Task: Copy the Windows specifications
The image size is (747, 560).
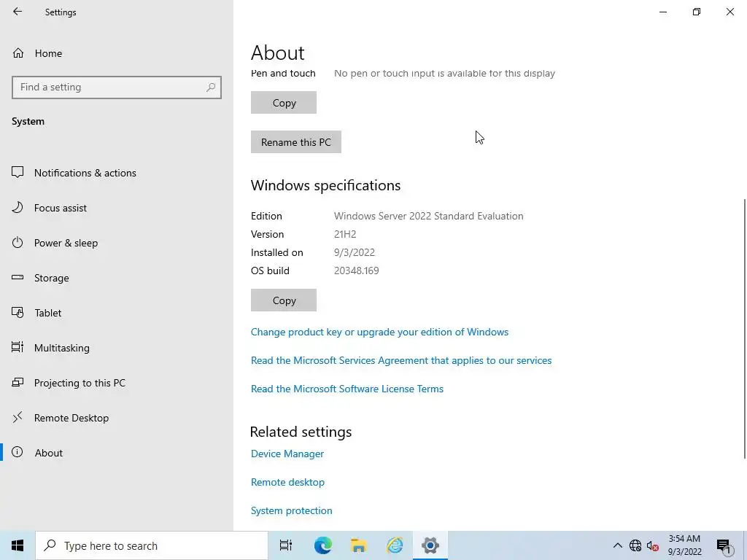Action: coord(284,300)
